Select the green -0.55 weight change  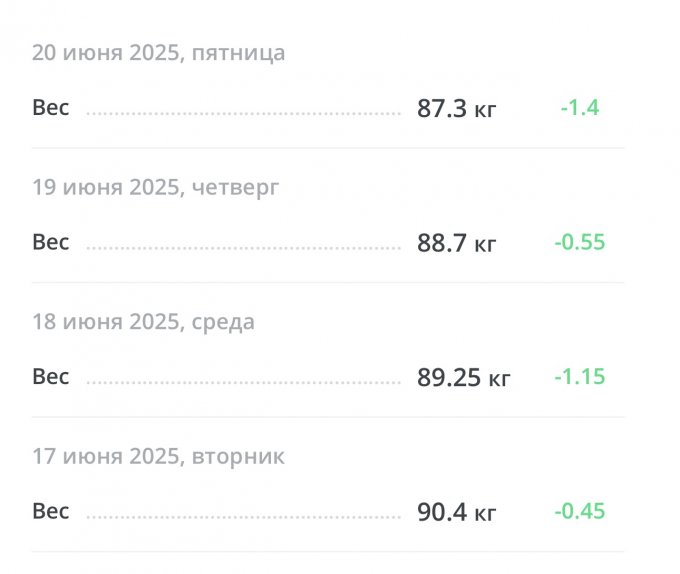[579, 243]
